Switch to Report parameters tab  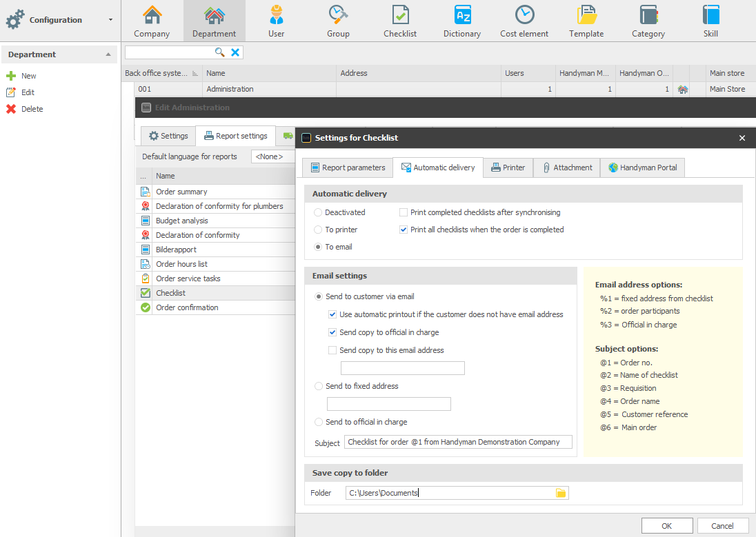coord(348,168)
